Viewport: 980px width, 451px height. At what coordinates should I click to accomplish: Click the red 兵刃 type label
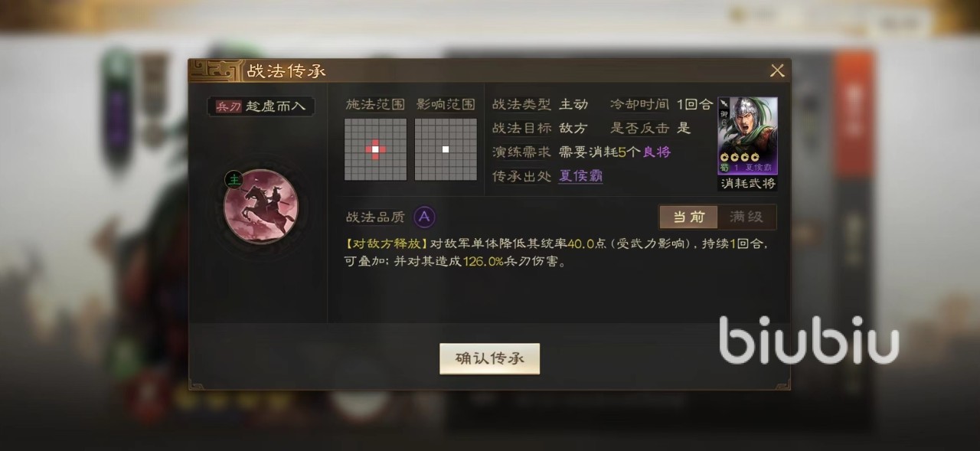[228, 106]
